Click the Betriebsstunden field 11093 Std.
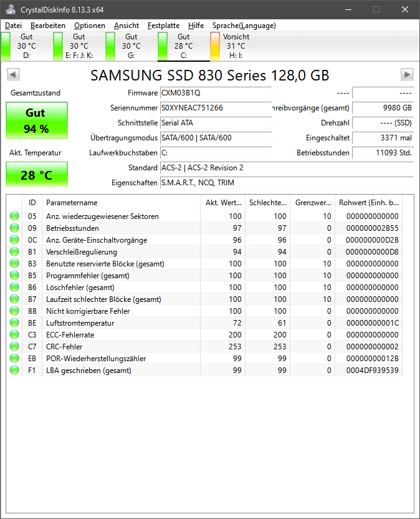This screenshot has height=519, width=420. (383, 153)
